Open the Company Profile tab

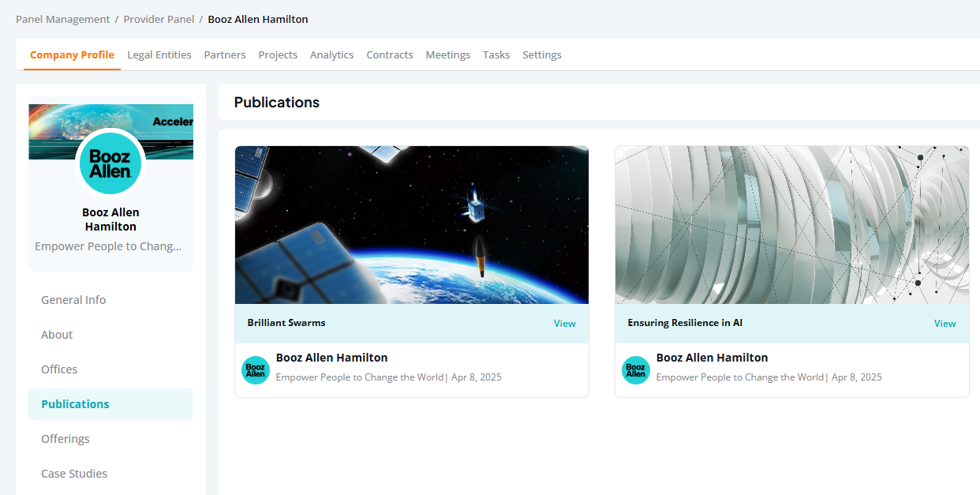pyautogui.click(x=72, y=54)
